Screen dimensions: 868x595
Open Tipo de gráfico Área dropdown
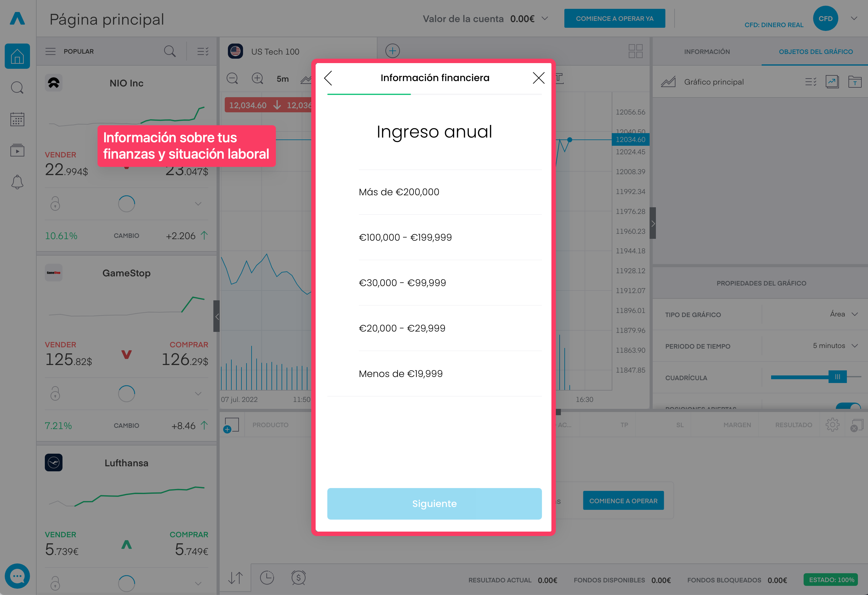844,314
